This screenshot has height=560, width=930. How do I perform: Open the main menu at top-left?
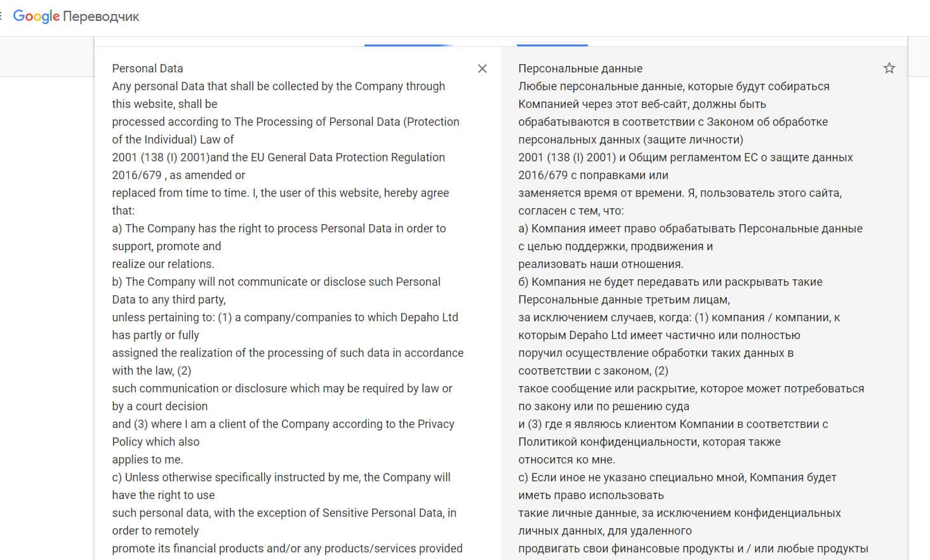pyautogui.click(x=2, y=17)
